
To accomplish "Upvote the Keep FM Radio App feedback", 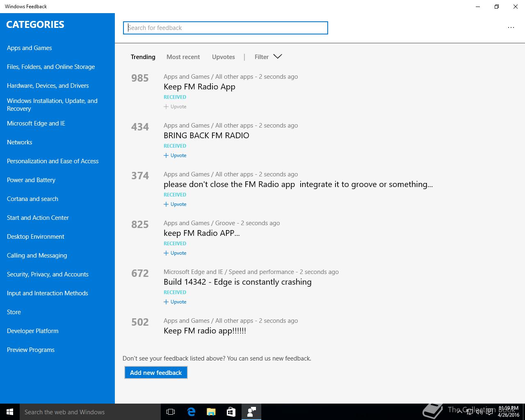I will tap(175, 107).
